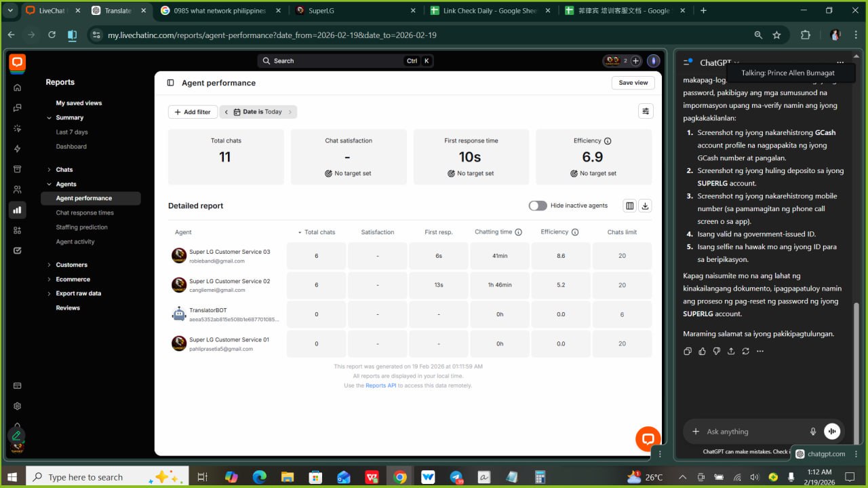Open Telegram from the taskbar
Screen dimensions: 868x488
(456, 477)
